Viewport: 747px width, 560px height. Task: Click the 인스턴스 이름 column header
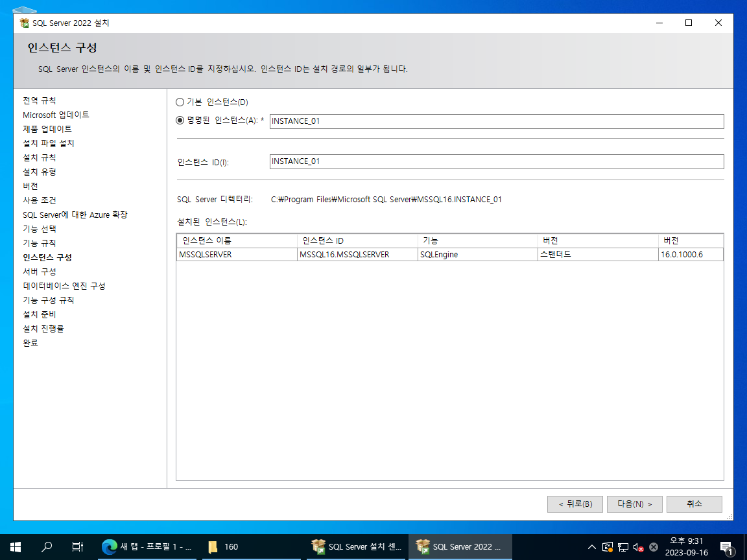(x=237, y=240)
